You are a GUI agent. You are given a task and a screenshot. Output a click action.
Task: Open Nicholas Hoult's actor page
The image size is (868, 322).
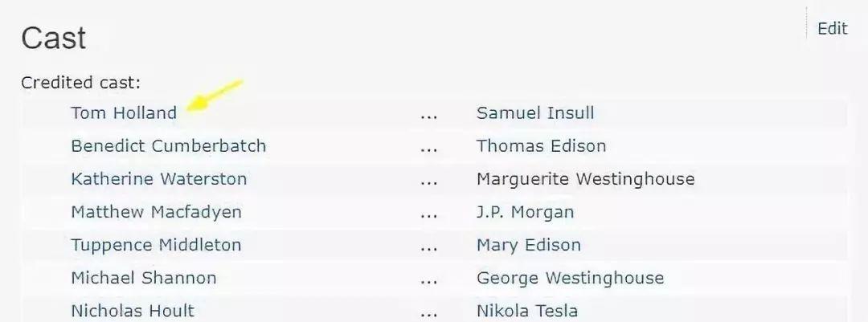pos(133,311)
